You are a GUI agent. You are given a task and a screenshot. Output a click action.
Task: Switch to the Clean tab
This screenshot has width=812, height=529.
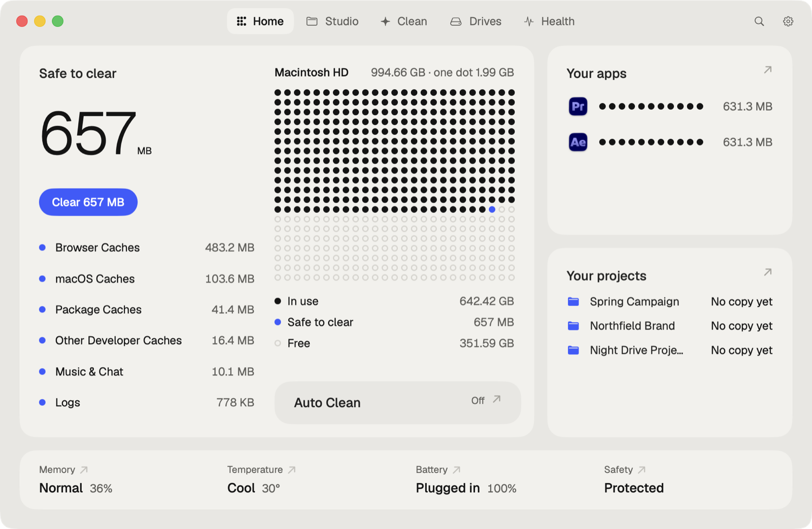pyautogui.click(x=404, y=21)
